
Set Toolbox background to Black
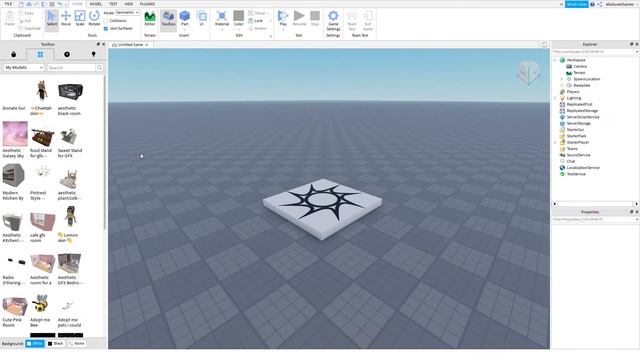(56, 344)
